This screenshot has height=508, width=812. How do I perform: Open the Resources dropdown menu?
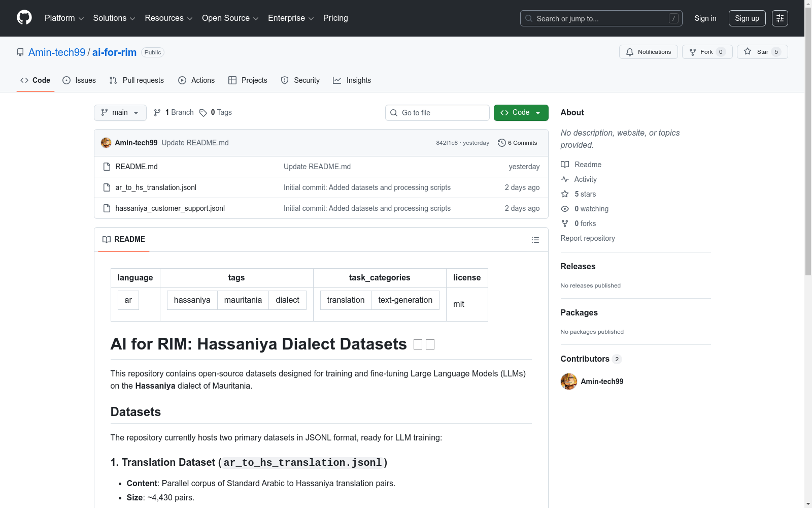pos(168,18)
